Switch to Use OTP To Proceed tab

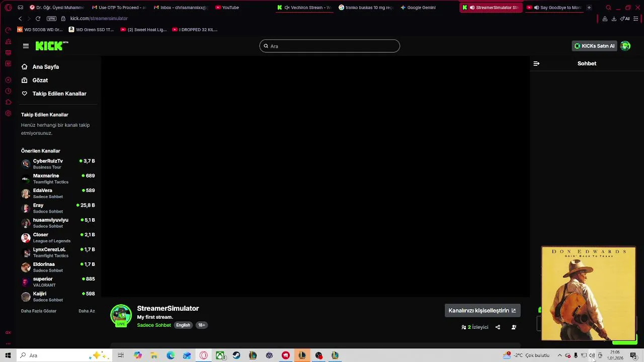119,8
